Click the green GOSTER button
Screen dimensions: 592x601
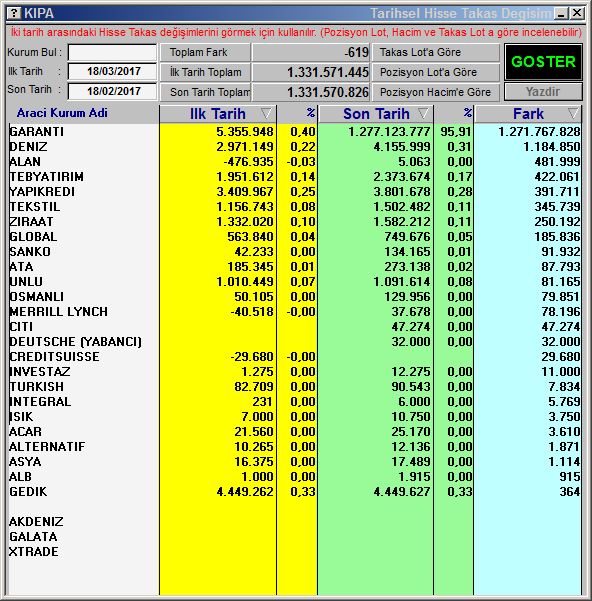pyautogui.click(x=543, y=62)
